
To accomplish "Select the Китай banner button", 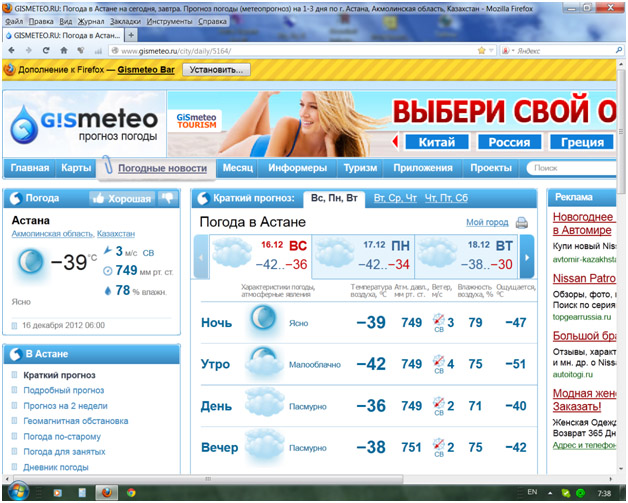I will 437,142.
